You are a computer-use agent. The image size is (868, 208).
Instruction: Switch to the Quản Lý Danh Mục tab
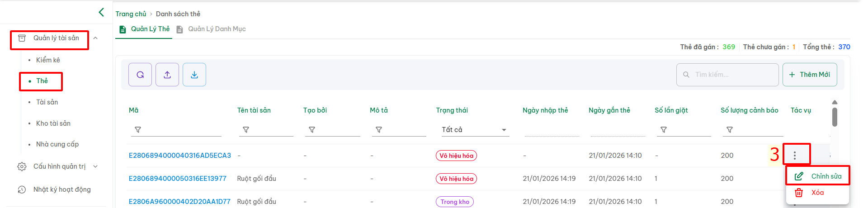pyautogui.click(x=217, y=29)
